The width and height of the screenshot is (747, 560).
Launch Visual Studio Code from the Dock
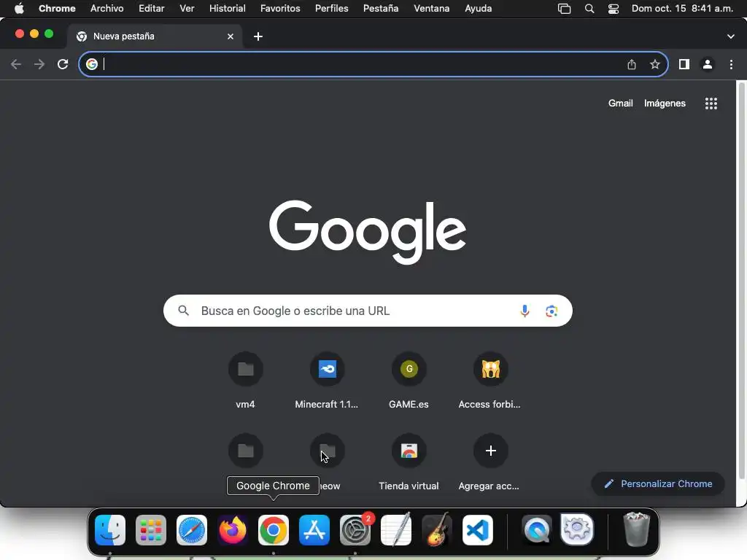click(x=478, y=530)
